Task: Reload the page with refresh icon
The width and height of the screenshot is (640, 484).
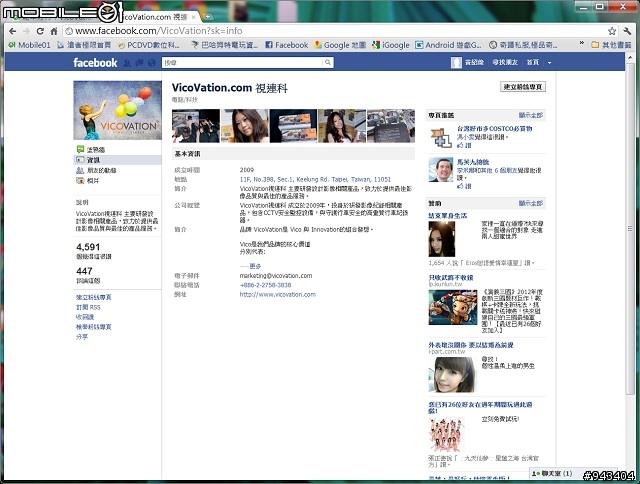Action: [40, 31]
